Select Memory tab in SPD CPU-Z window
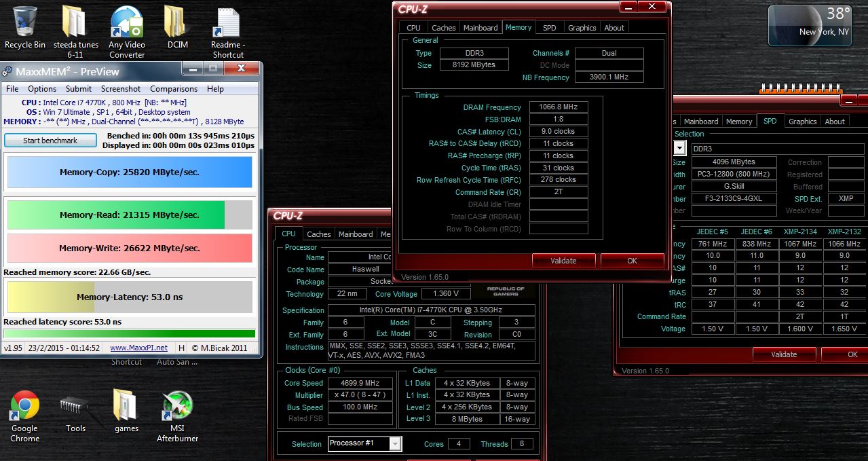The width and height of the screenshot is (868, 461). 739,122
